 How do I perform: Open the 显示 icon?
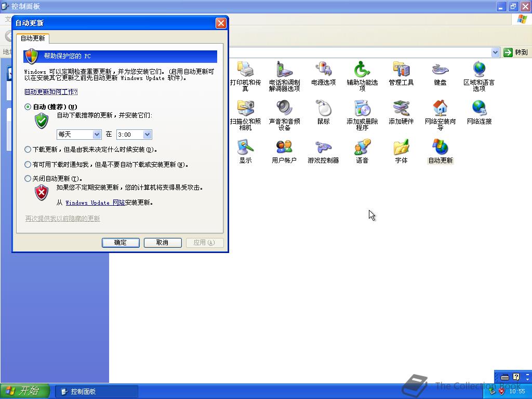pyautogui.click(x=245, y=151)
